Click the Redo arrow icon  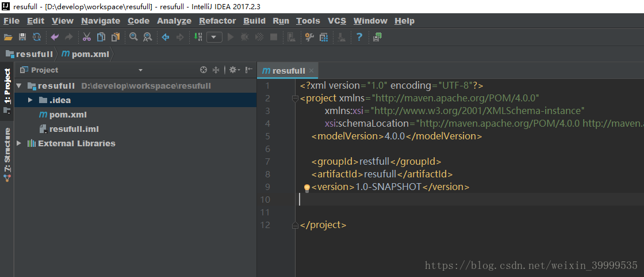68,37
